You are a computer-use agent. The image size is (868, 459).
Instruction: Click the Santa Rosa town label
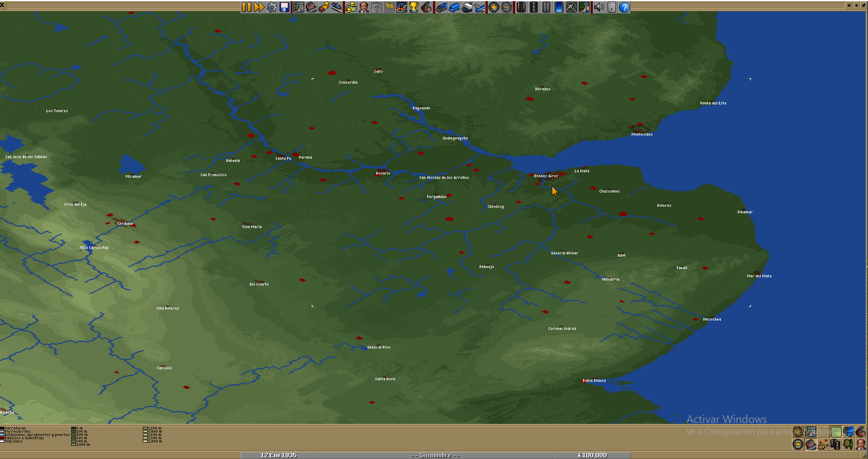pos(385,379)
